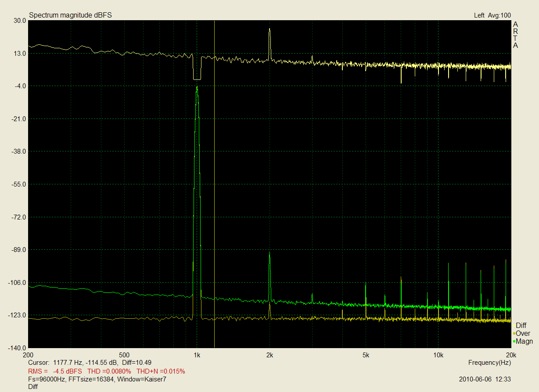Click the '2010-06-06 12:33' timestamp

[485, 379]
